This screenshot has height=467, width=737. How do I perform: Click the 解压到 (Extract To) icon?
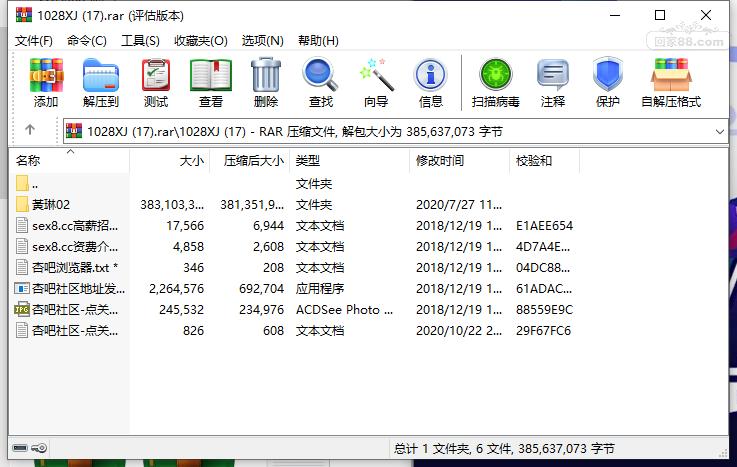101,75
